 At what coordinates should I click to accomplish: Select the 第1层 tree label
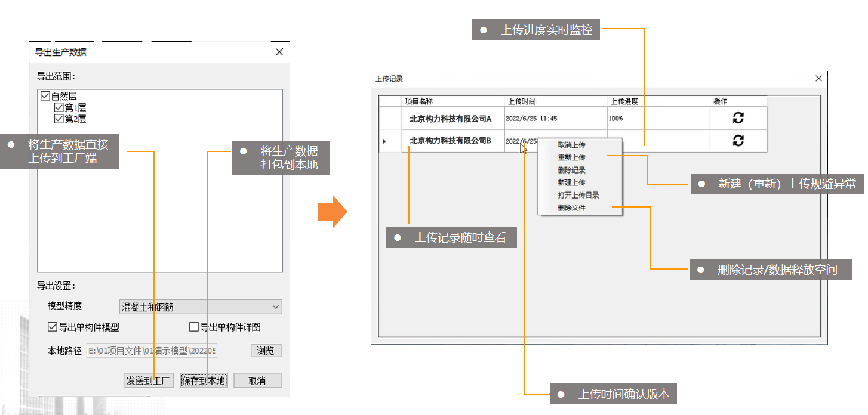[x=76, y=108]
